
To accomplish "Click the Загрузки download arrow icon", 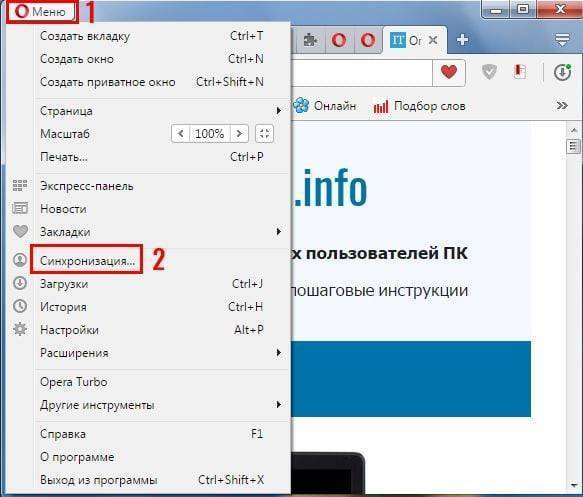I will click(20, 283).
